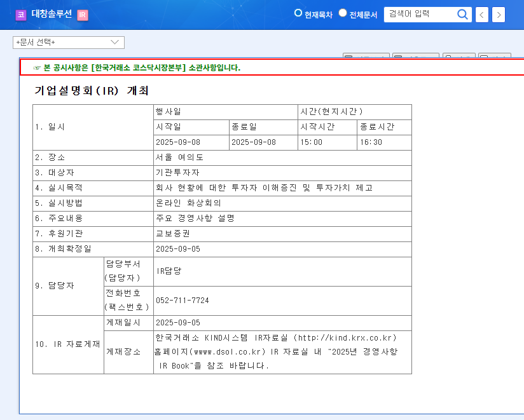The width and height of the screenshot is (524, 420).
Task: Click the 게재장소 sub-label
Action: [x=123, y=351]
